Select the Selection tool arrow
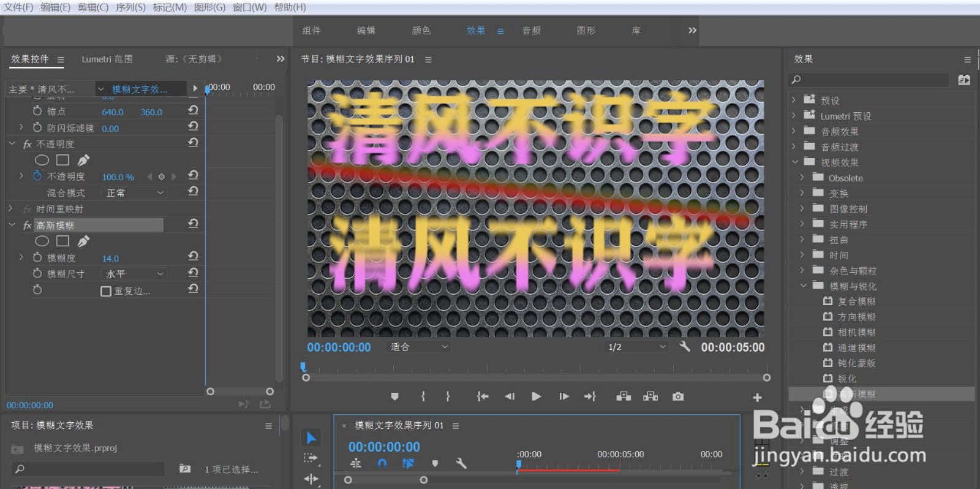The image size is (980, 489). [x=311, y=438]
